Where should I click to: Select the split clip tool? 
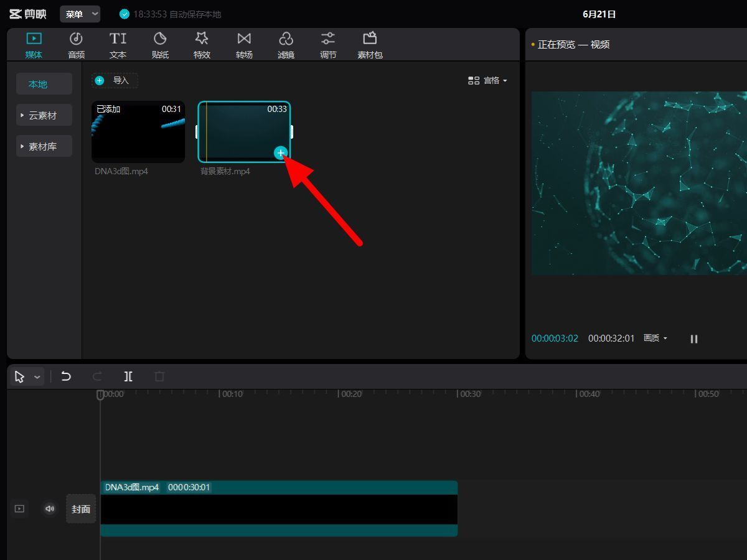tap(128, 376)
